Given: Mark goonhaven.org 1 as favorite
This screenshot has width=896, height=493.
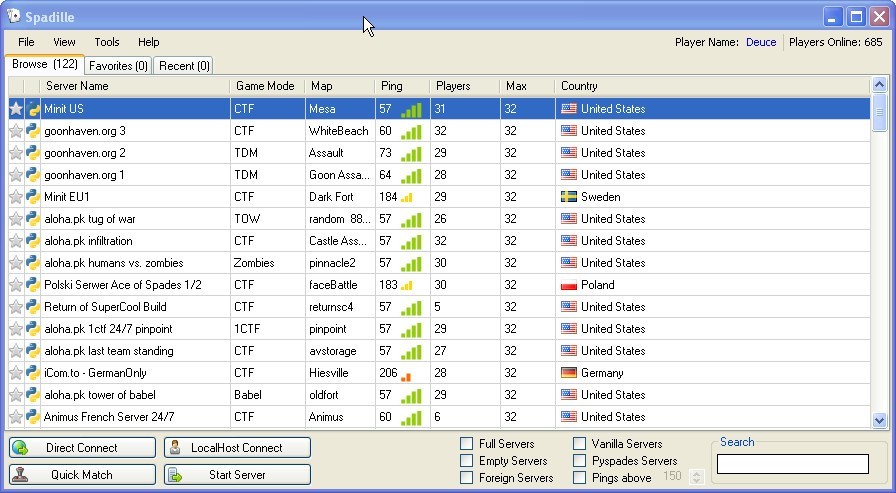Looking at the screenshot, I should [x=16, y=175].
